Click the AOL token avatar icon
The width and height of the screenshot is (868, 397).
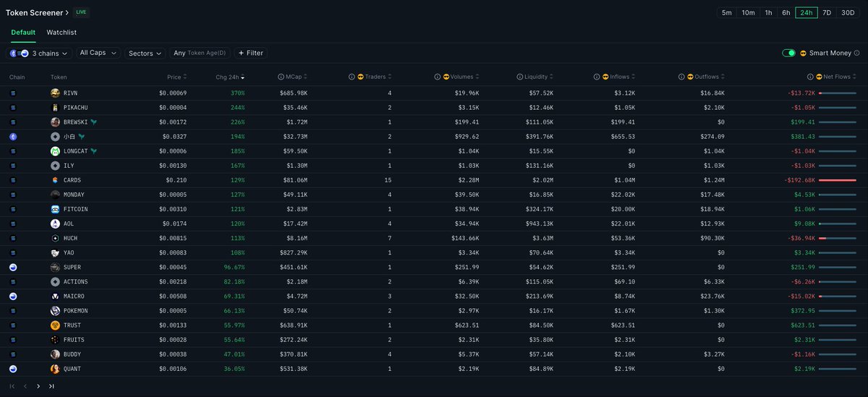[55, 224]
